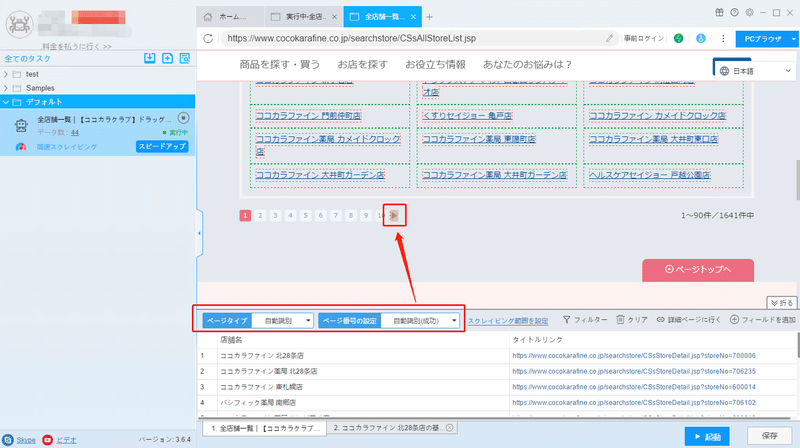The height and width of the screenshot is (448, 800).
Task: Open くすりセイジョー 亀戸店 link
Action: (x=467, y=116)
